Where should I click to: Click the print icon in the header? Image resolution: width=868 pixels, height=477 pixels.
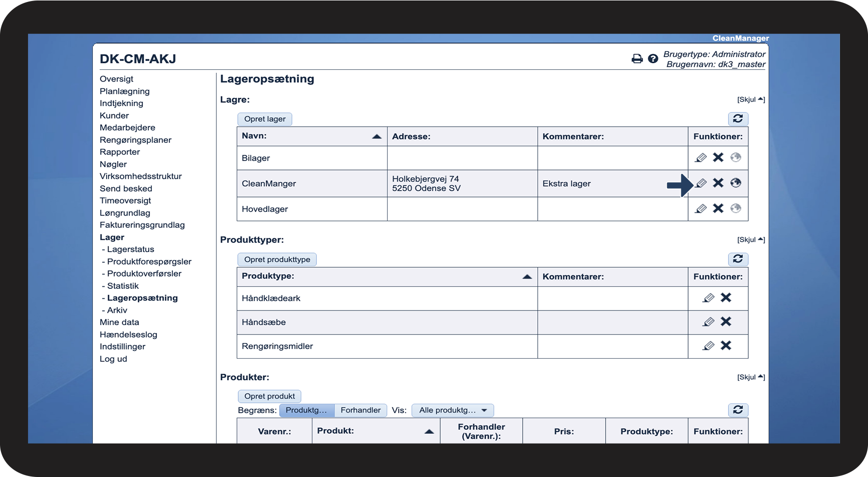coord(637,59)
